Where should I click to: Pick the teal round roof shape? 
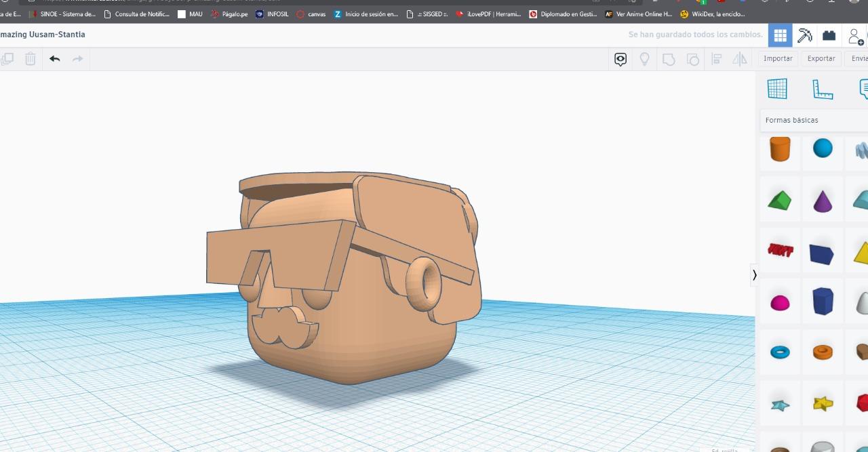pyautogui.click(x=861, y=200)
